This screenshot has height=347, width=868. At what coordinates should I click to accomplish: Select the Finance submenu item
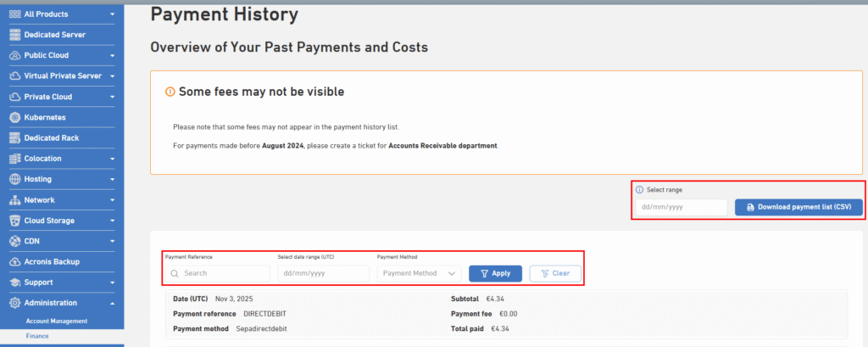(x=36, y=336)
